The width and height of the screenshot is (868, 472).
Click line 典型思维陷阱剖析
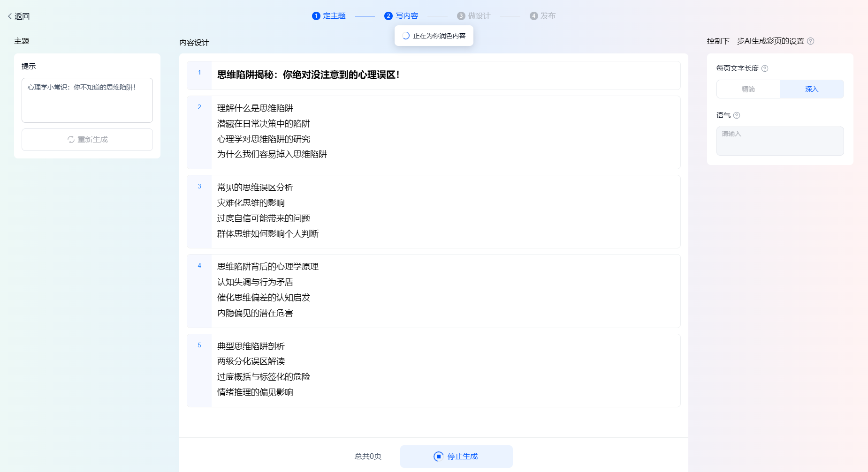pos(251,346)
